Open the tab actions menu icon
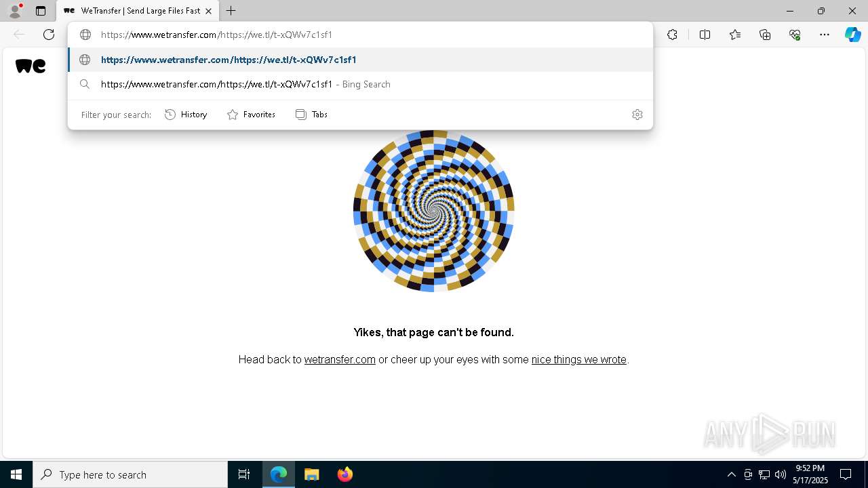Screen dimensions: 868x488 point(41,11)
